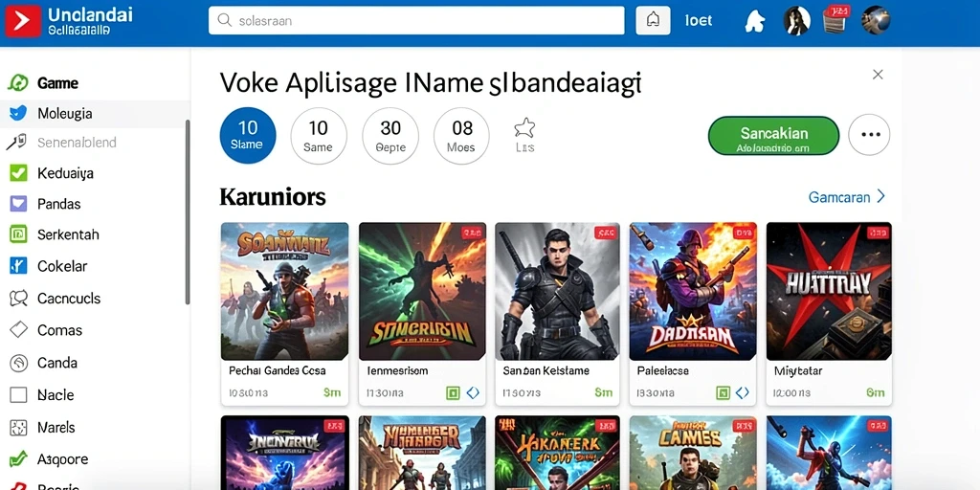Open the Serkentah sidebar entry text
Viewport: 980px width, 490px height.
pyautogui.click(x=68, y=234)
